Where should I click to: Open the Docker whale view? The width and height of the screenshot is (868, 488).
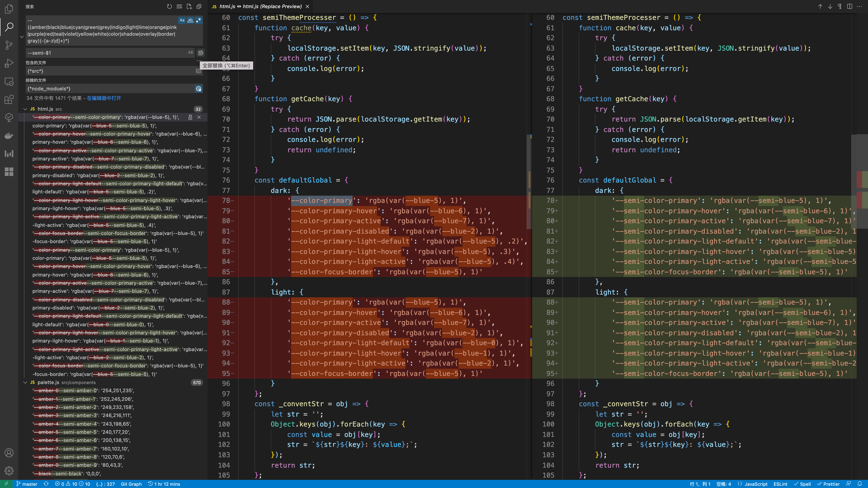click(9, 136)
